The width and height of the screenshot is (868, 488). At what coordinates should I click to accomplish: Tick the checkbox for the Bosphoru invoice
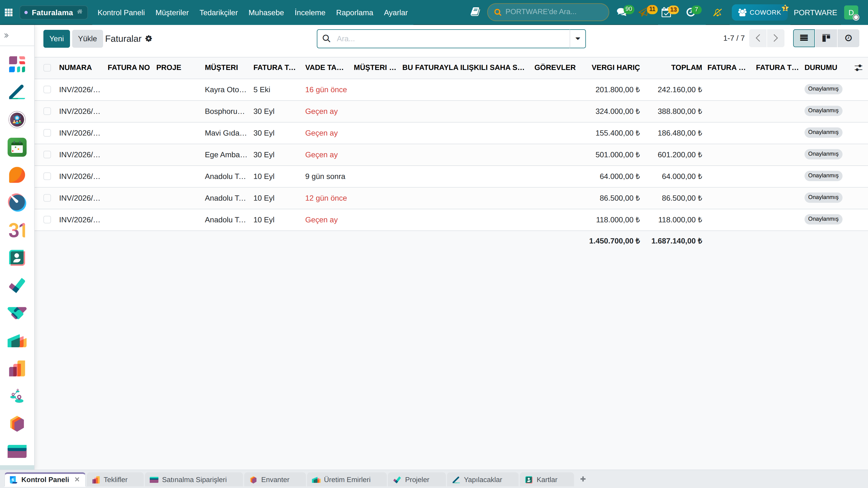click(47, 111)
